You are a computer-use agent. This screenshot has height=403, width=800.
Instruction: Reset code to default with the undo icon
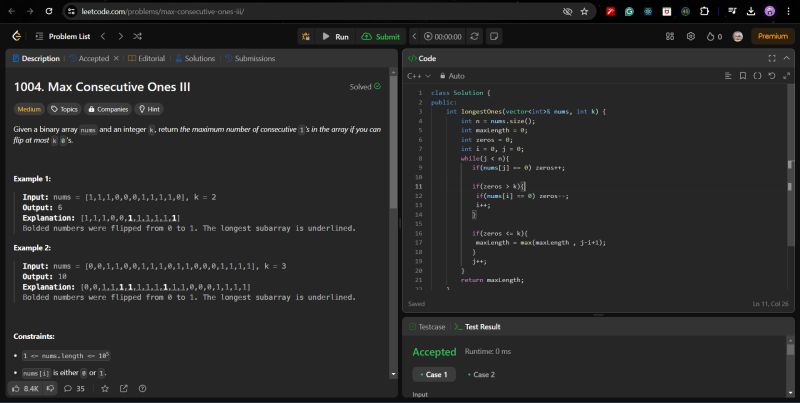point(771,76)
